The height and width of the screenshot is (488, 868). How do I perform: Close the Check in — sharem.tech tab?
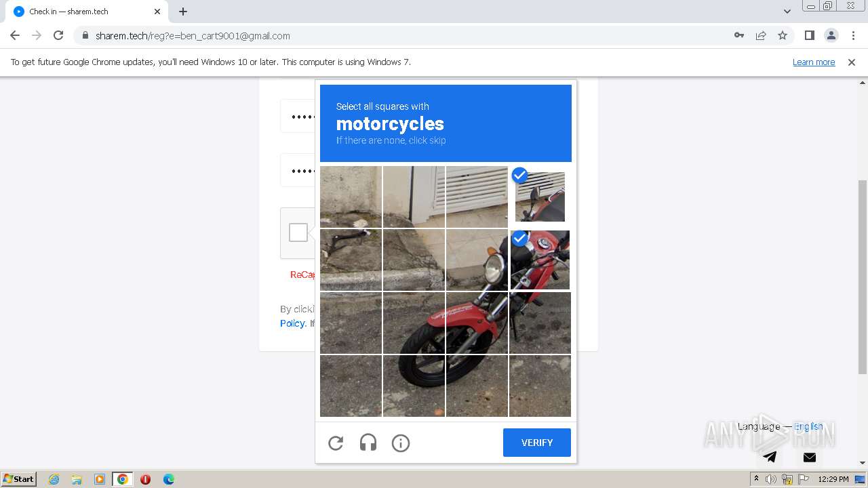157,12
